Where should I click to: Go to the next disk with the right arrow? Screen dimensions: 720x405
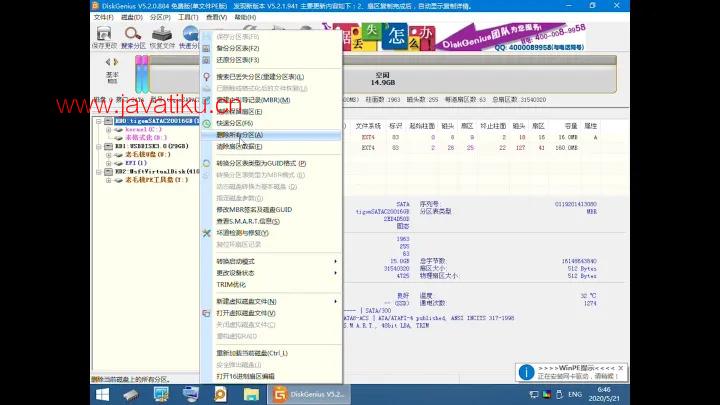point(116,62)
